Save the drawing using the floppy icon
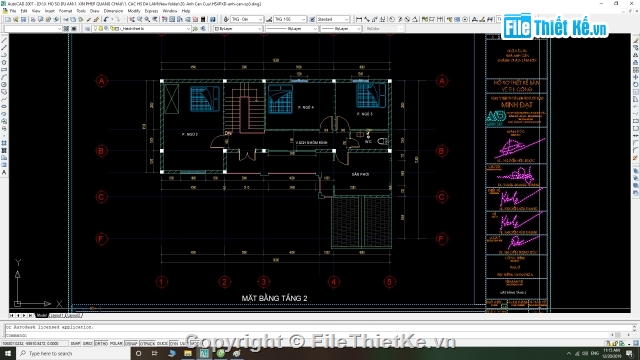Viewport: 640px width, 360px height. coord(23,19)
